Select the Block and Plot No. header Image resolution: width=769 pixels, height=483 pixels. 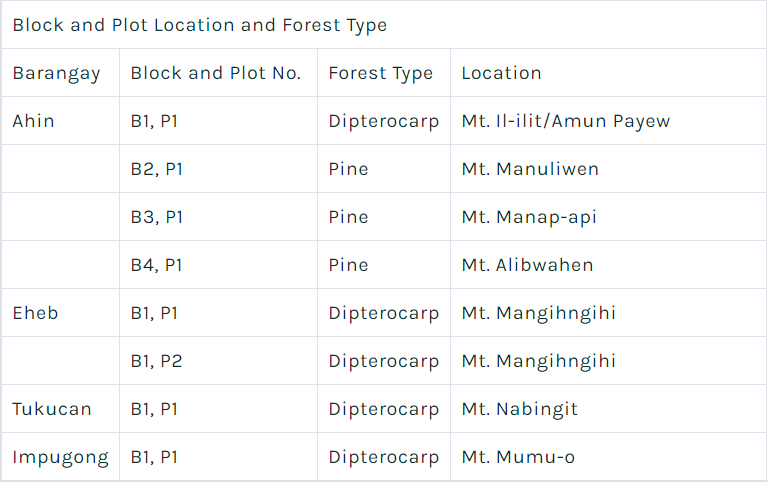click(x=216, y=73)
